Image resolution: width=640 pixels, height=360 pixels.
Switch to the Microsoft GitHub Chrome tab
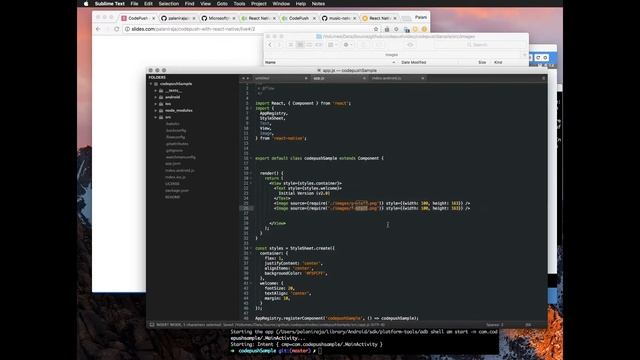pyautogui.click(x=218, y=18)
